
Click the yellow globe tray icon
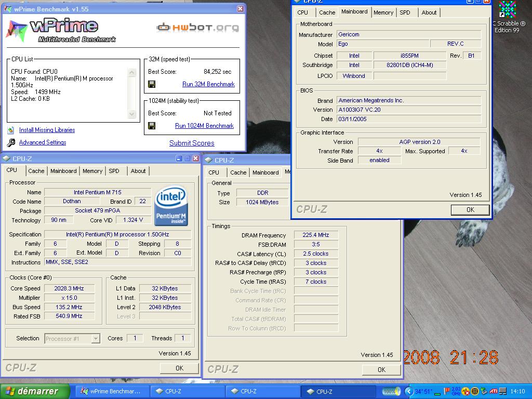point(475,391)
